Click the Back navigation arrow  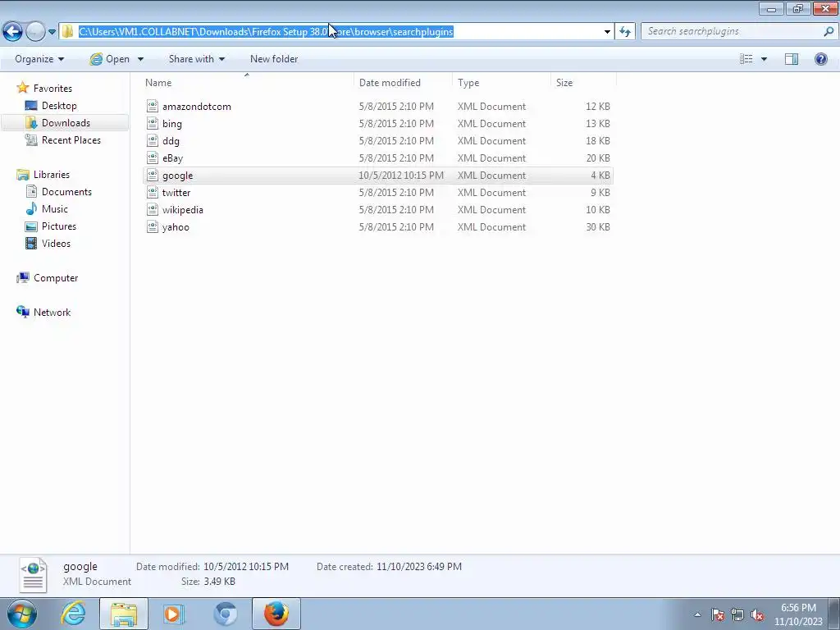tap(13, 32)
